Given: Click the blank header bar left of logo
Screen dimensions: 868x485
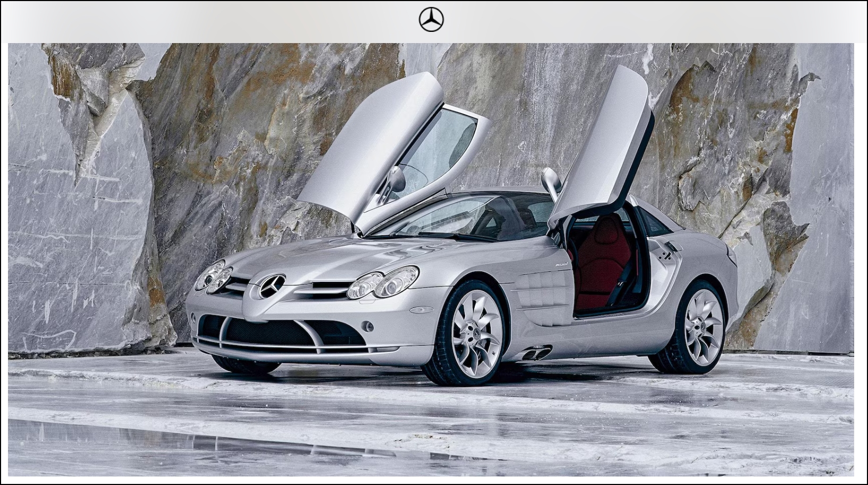Looking at the screenshot, I should pyautogui.click(x=213, y=21).
